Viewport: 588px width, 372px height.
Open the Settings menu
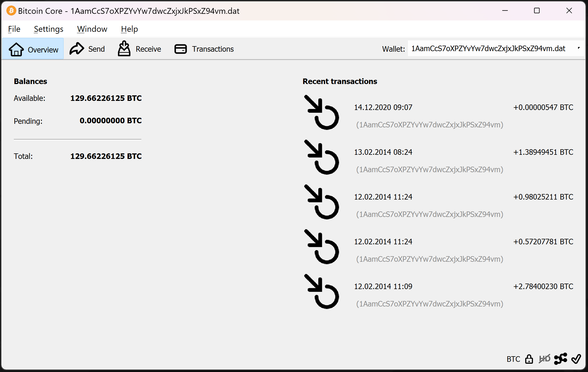coord(48,29)
